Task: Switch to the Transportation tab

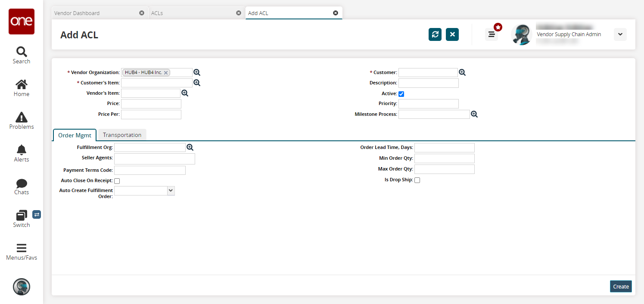Action: pos(122,135)
